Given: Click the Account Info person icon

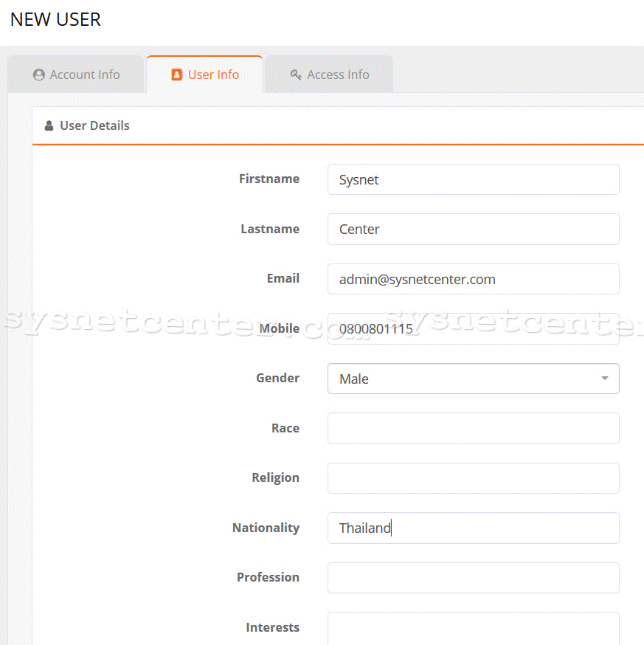Looking at the screenshot, I should [x=39, y=75].
